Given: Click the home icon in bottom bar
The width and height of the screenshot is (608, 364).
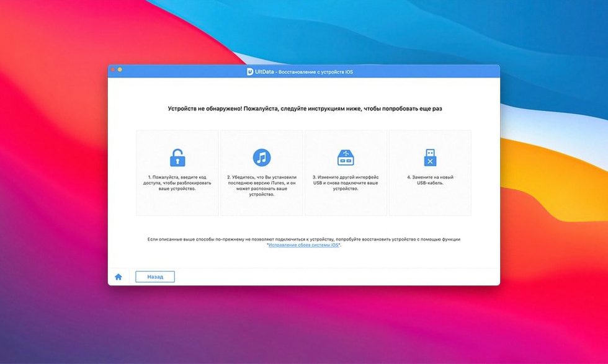Looking at the screenshot, I should [x=118, y=277].
